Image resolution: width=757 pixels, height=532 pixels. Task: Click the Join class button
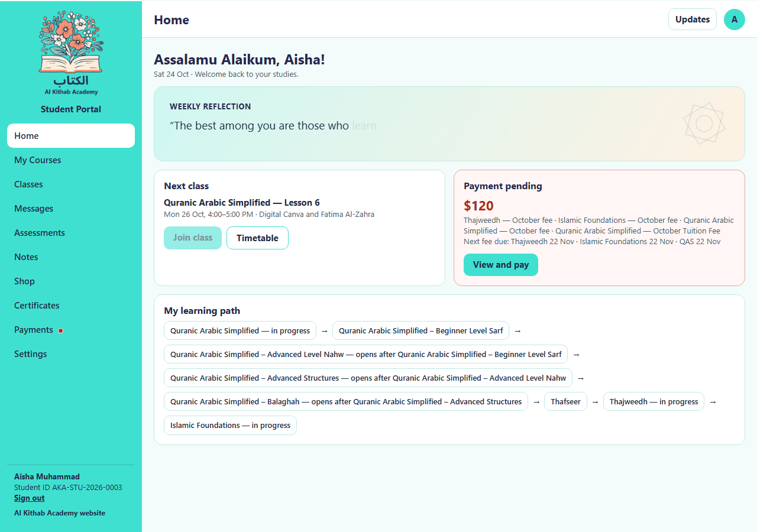(193, 238)
